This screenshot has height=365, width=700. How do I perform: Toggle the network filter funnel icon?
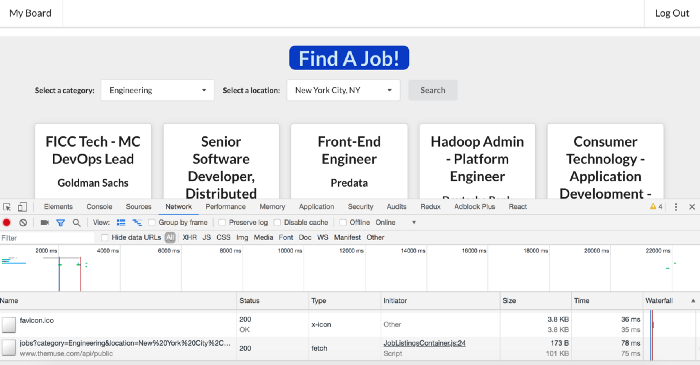click(60, 222)
